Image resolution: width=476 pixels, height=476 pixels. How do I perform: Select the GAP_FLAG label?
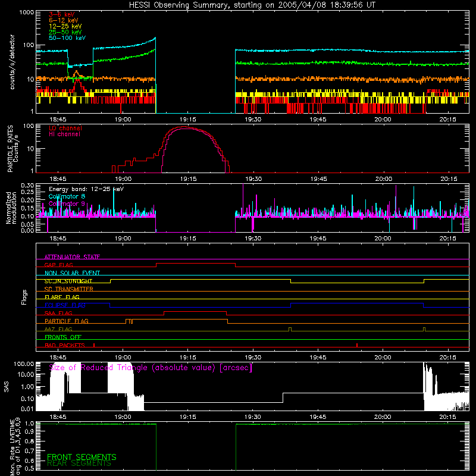58,265
